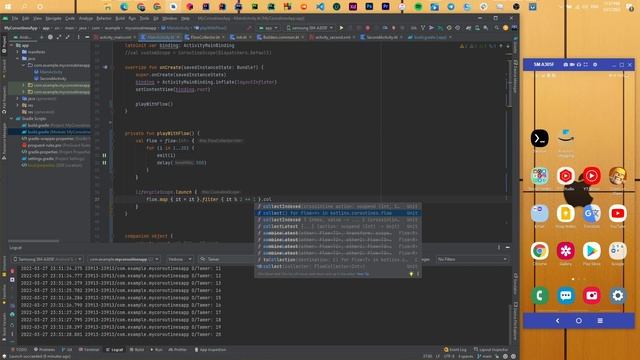Open the Messages app on the phone mirror
This screenshot has width=640, height=360.
(x=566, y=296)
